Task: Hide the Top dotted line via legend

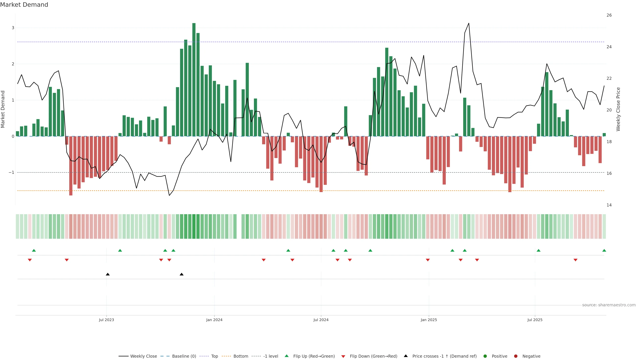Action: [x=214, y=356]
